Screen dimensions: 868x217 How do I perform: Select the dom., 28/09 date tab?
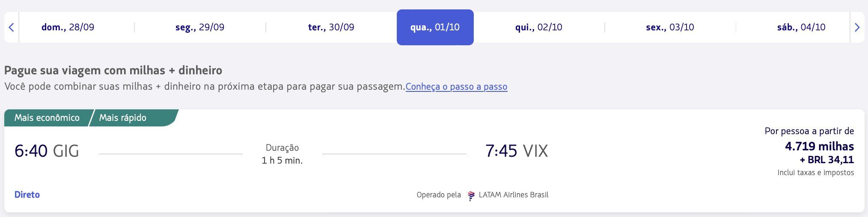(x=68, y=27)
